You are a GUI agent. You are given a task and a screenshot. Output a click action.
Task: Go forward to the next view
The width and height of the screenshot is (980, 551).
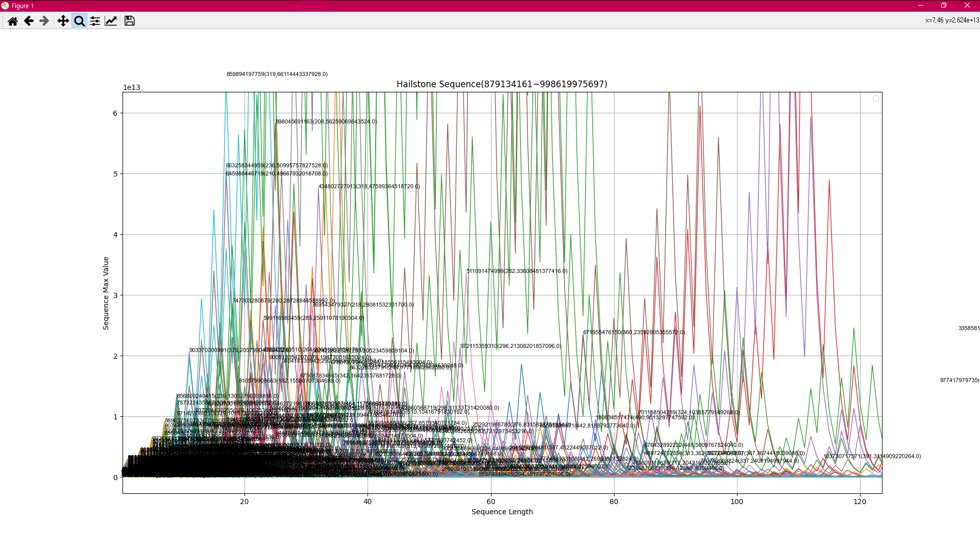[44, 21]
